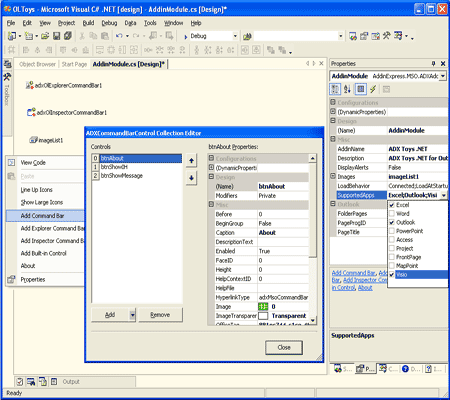
Task: Click the Categorized view icon in Properties
Action: [x=335, y=89]
